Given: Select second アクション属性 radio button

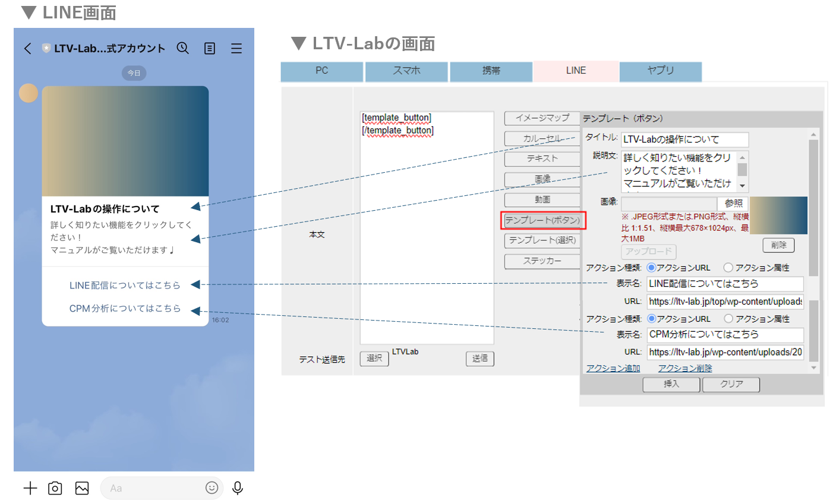Looking at the screenshot, I should tap(728, 319).
